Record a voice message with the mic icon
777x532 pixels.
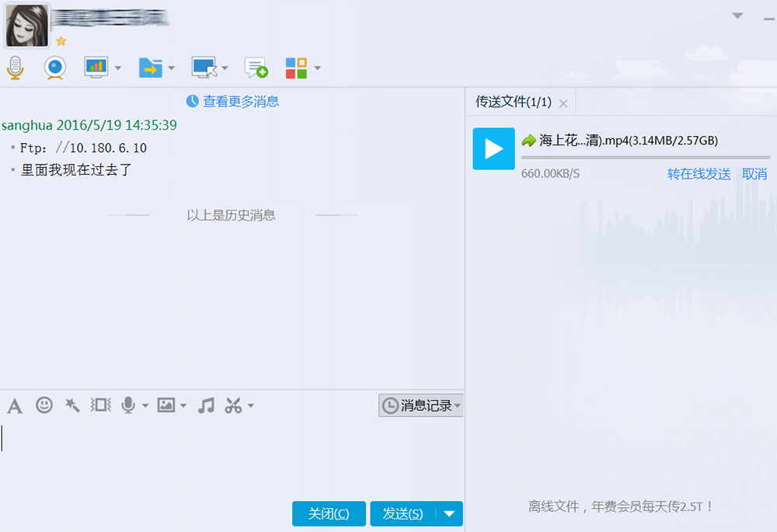[128, 405]
